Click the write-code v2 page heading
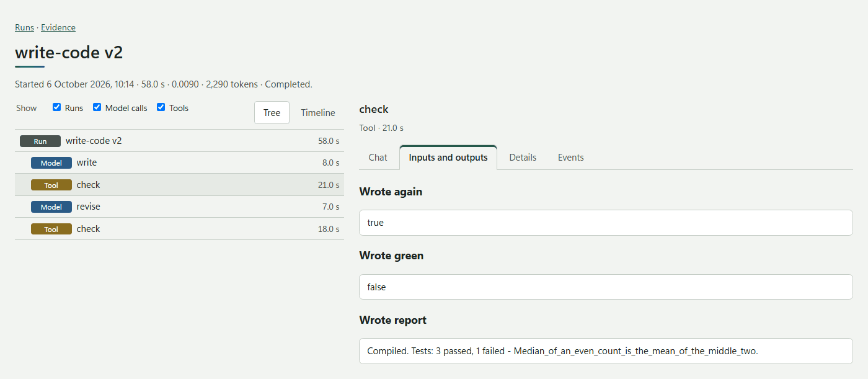The width and height of the screenshot is (868, 379). [69, 53]
